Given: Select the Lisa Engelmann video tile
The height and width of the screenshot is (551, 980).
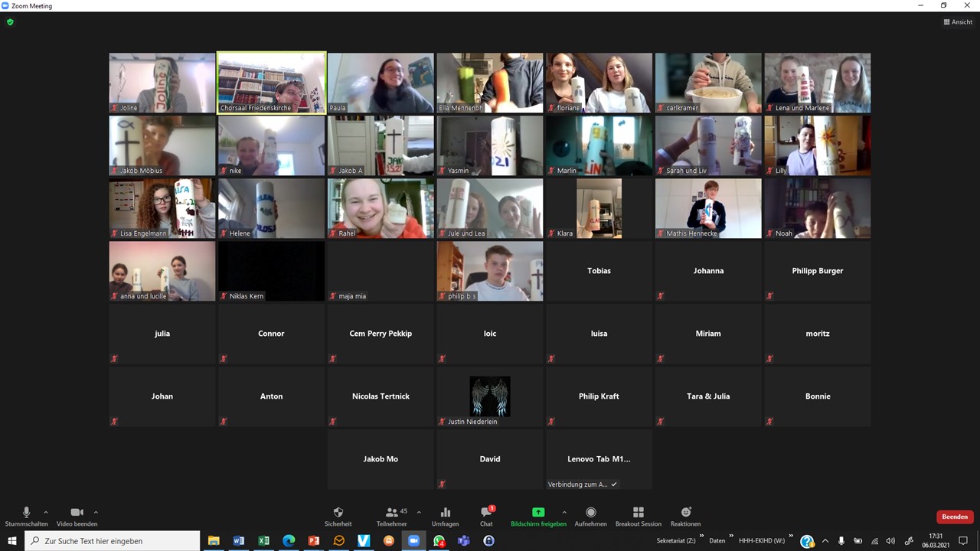Looking at the screenshot, I should [162, 208].
